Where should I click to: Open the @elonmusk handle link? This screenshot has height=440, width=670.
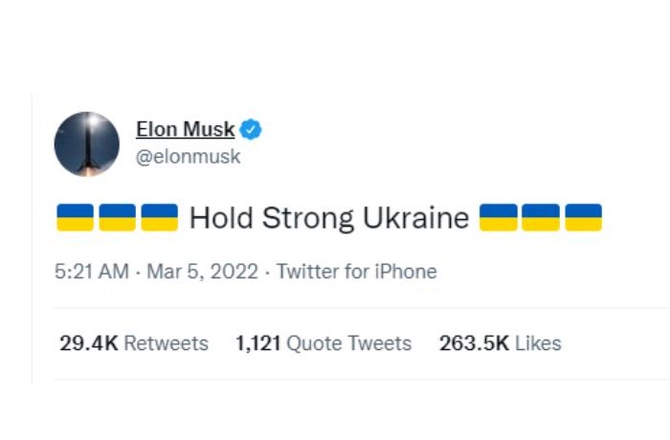click(x=188, y=156)
